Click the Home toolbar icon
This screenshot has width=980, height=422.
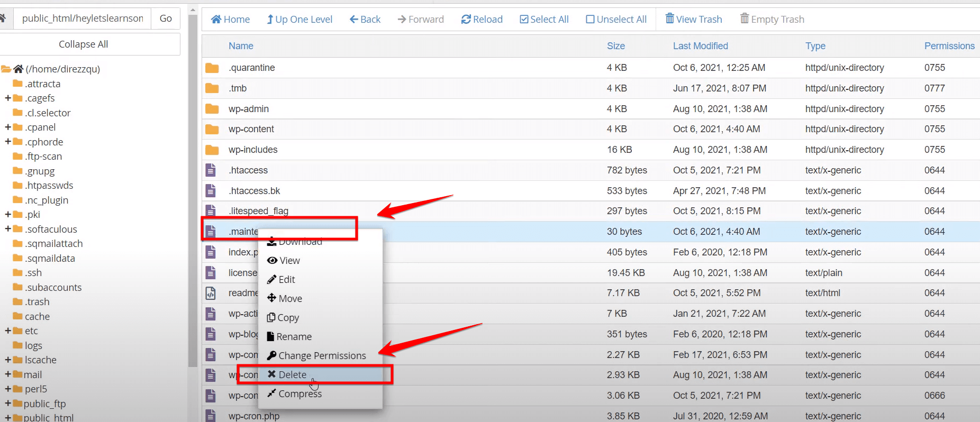click(x=230, y=20)
